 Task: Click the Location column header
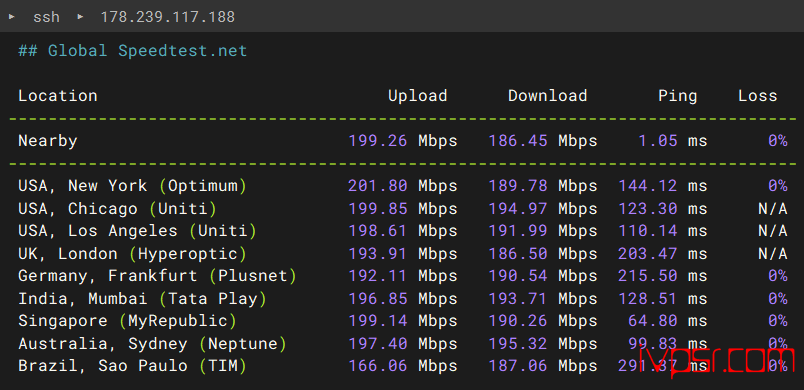tap(58, 96)
